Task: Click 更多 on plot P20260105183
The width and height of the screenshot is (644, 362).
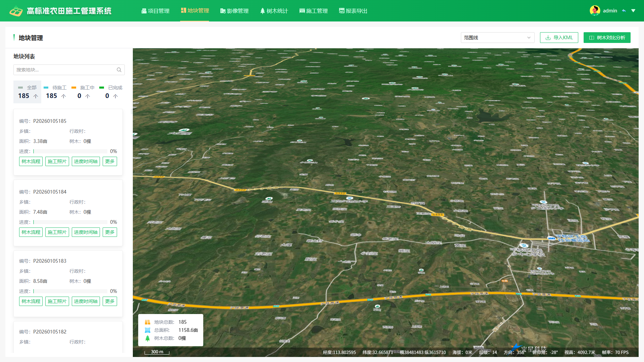Action: [x=110, y=301]
